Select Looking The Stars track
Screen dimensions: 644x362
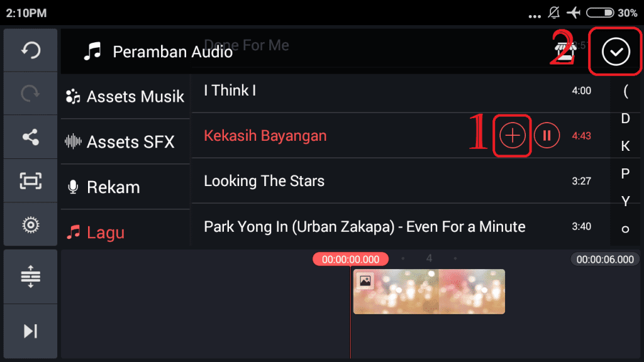[377, 181]
